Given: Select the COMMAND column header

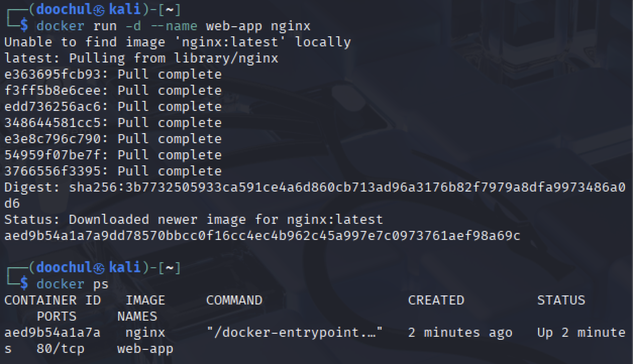Looking at the screenshot, I should click(x=234, y=300).
